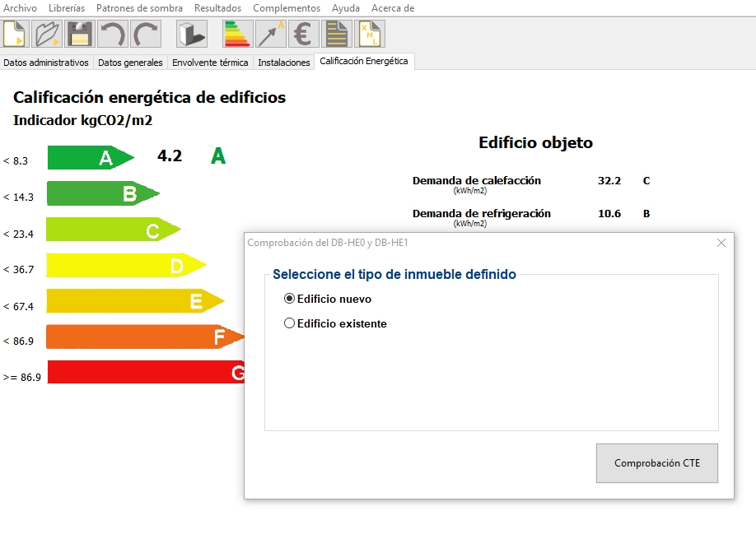This screenshot has height=548, width=756.
Task: Open economic analysis euro icon
Action: point(303,35)
